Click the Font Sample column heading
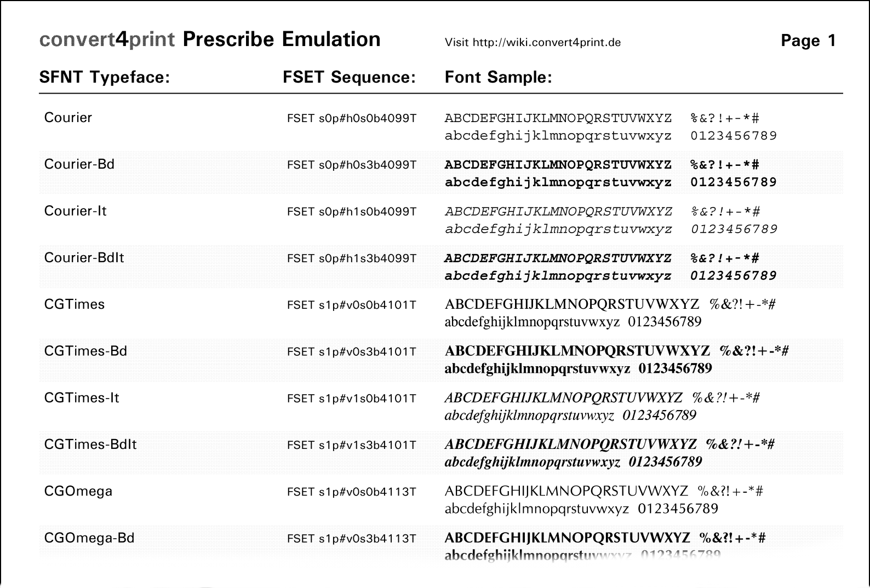Screen dimensions: 870x588 [498, 77]
